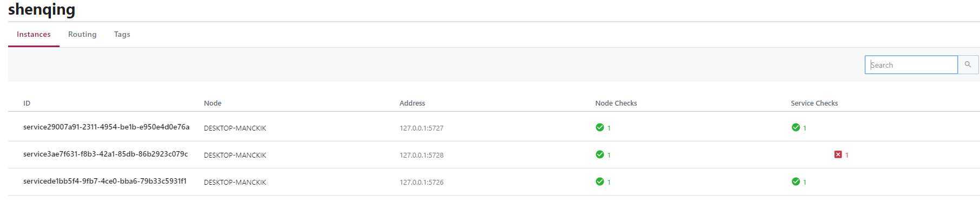Click the green service check icon for port 5727
The width and height of the screenshot is (980, 208).
[795, 127]
